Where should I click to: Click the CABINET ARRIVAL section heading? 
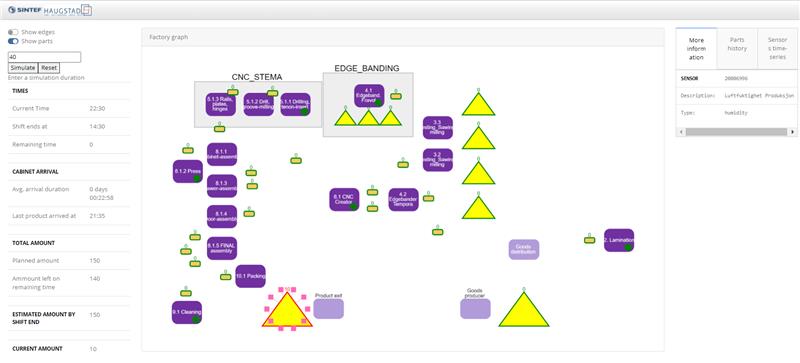(35, 172)
